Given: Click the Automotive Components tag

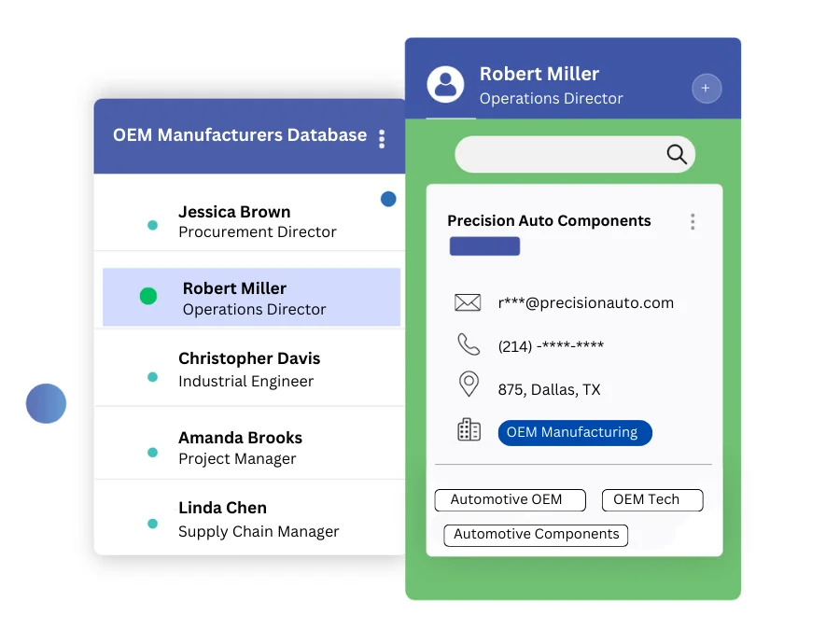Looking at the screenshot, I should 536,535.
